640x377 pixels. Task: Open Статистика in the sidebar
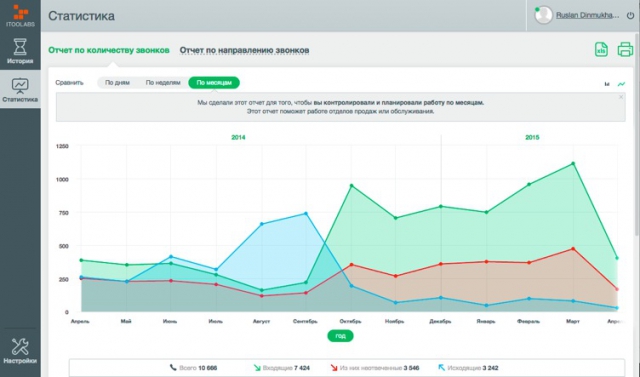coord(20,89)
